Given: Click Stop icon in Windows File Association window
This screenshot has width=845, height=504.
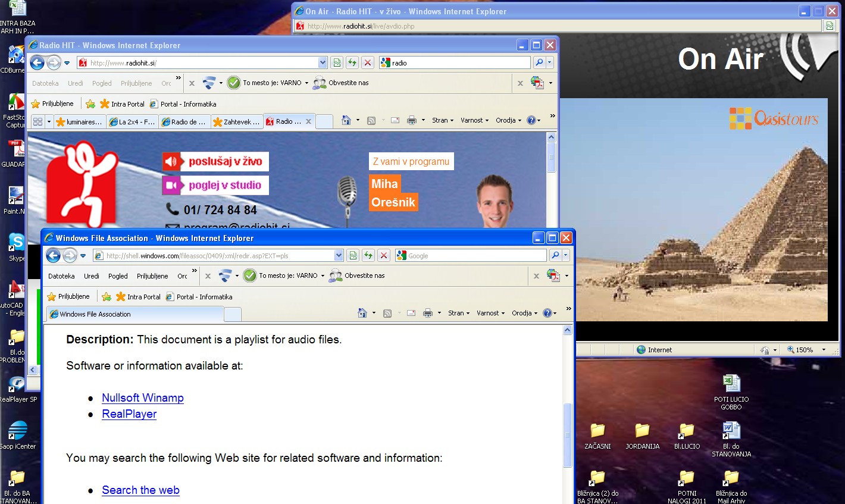Looking at the screenshot, I should click(x=384, y=256).
